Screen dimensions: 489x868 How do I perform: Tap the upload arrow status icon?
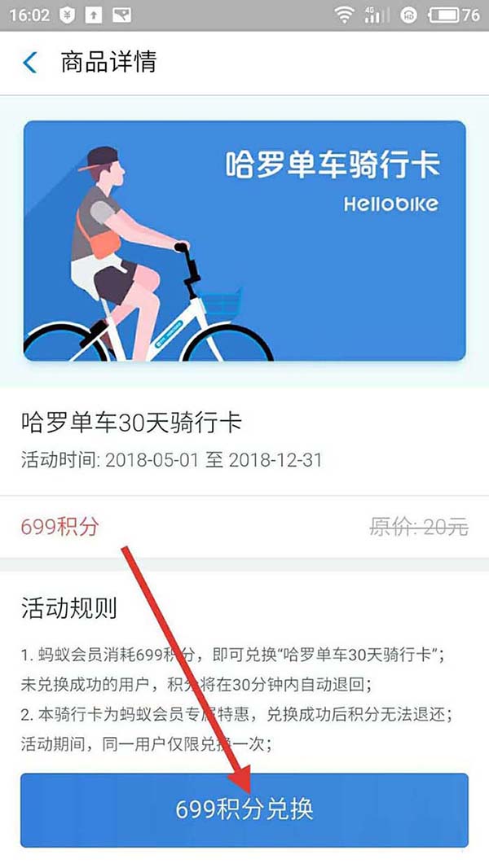coord(94,15)
